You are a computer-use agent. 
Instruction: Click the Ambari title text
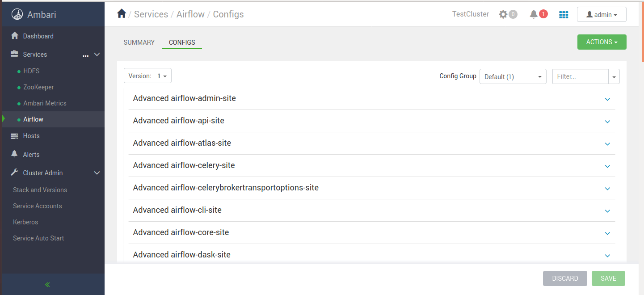pos(42,14)
